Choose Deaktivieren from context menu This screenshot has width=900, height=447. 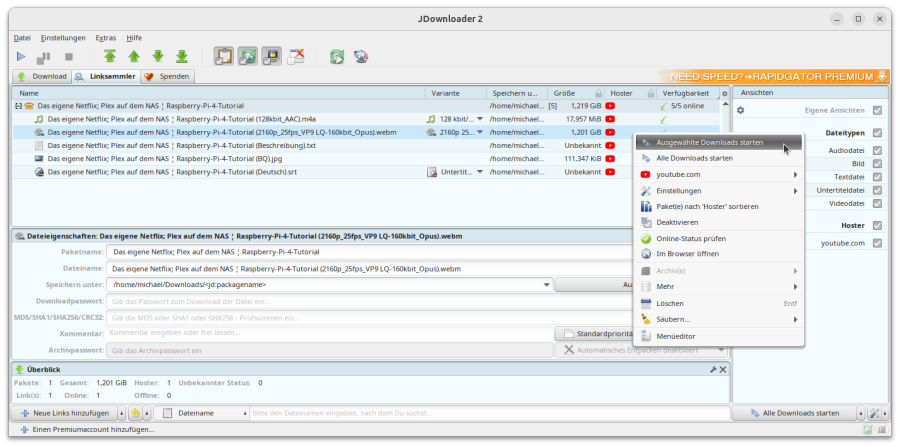click(719, 222)
